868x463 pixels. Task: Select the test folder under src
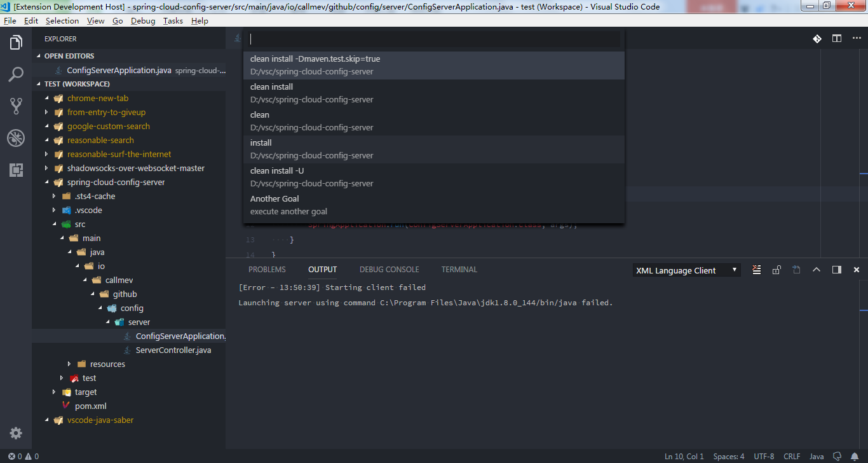[x=129, y=378]
